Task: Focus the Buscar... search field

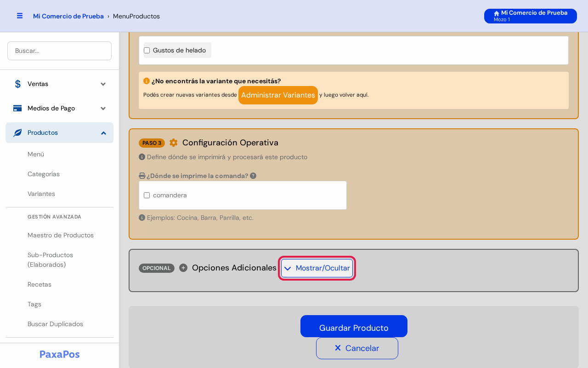Action: 59,51
